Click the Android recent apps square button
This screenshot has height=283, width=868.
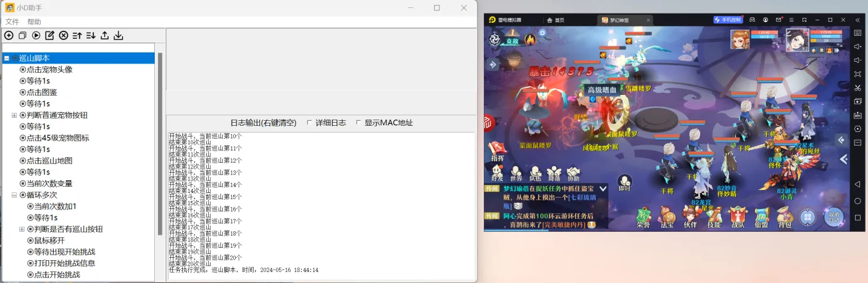point(858,218)
